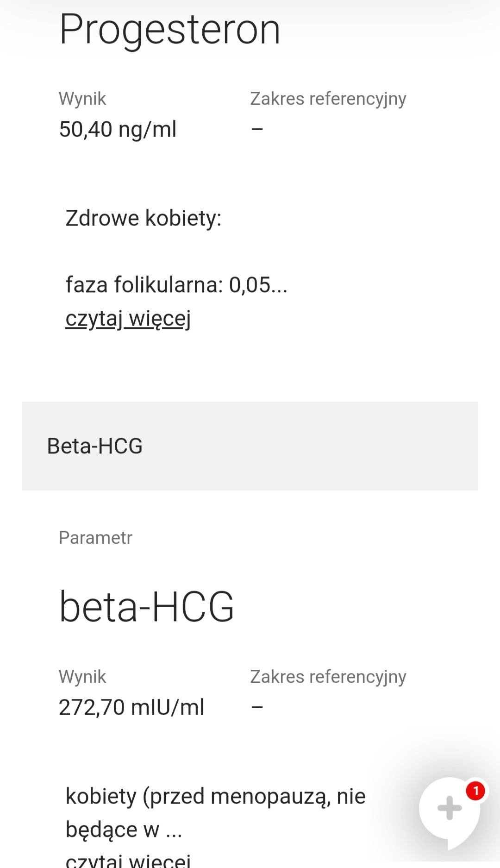Tap the Progesteron parameter heading
This screenshot has height=868, width=500.
pos(170,30)
